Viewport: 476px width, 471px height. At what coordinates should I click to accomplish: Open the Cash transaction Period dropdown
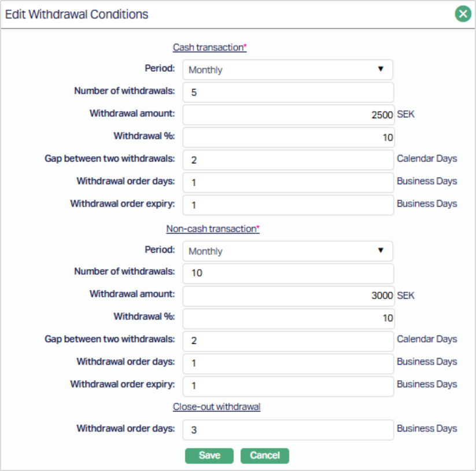point(287,69)
